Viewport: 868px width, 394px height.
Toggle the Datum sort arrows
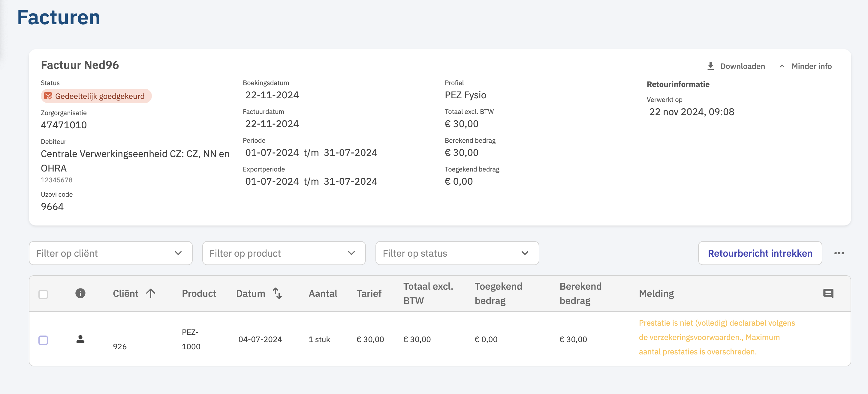tap(277, 293)
